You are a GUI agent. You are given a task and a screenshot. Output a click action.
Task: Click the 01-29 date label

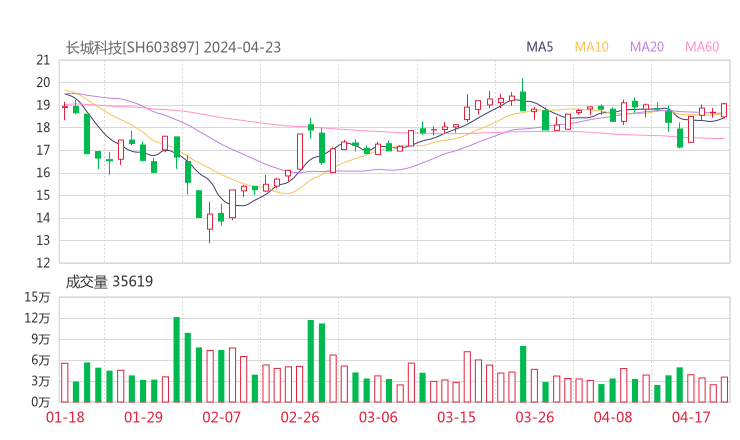143,417
